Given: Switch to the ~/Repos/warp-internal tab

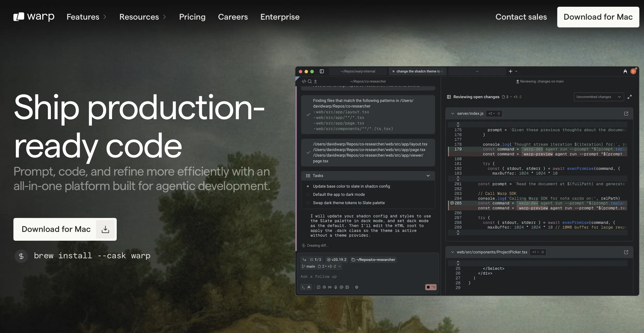Looking at the screenshot, I should tap(358, 71).
